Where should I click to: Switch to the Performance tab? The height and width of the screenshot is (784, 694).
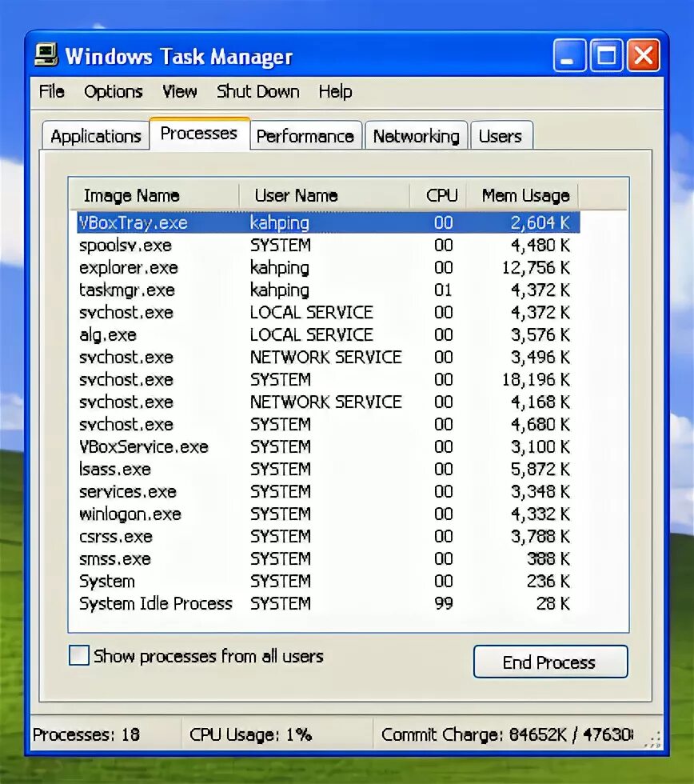click(x=305, y=136)
